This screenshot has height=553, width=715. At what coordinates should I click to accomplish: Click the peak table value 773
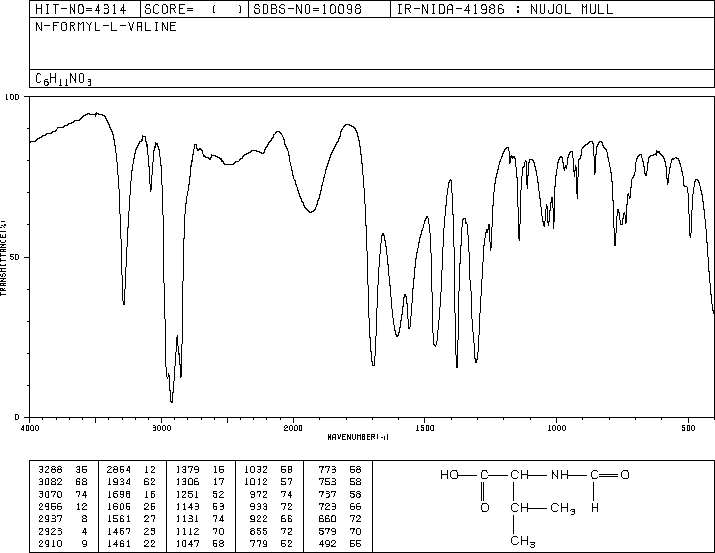[x=327, y=469]
